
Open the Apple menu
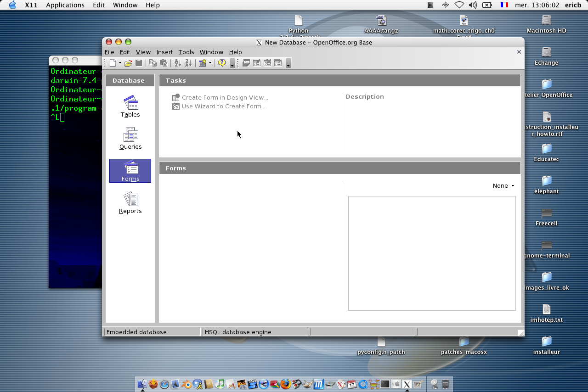(12, 5)
